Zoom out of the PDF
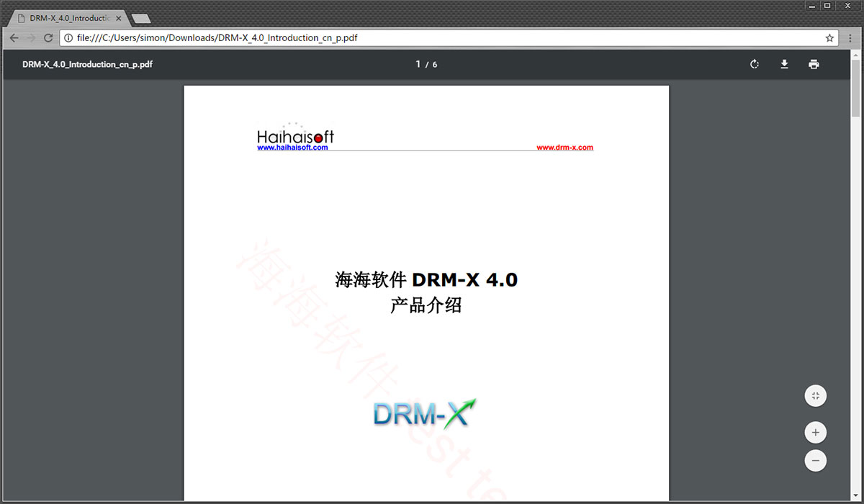 coord(816,460)
